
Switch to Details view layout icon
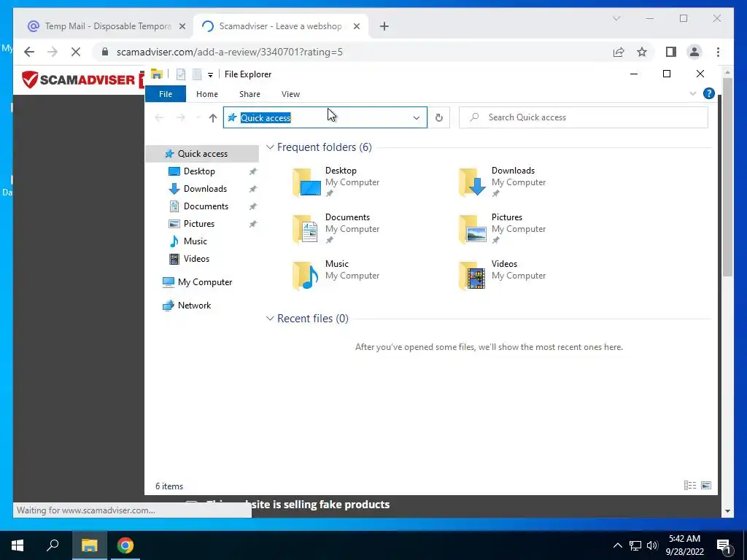[690, 485]
